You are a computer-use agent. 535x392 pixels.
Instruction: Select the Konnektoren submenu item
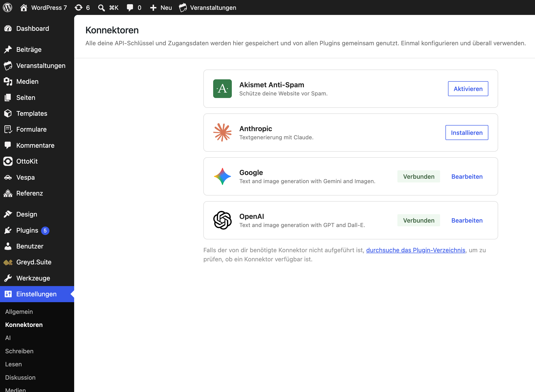tap(24, 325)
